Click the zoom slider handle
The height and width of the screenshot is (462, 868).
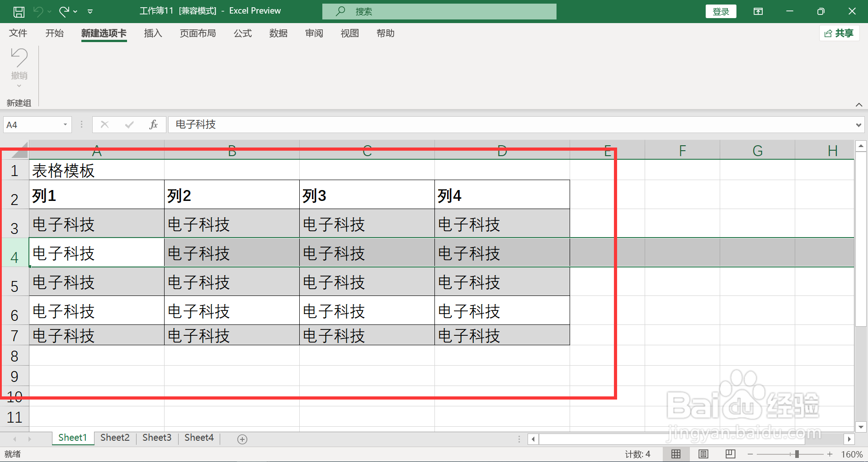[x=797, y=454]
